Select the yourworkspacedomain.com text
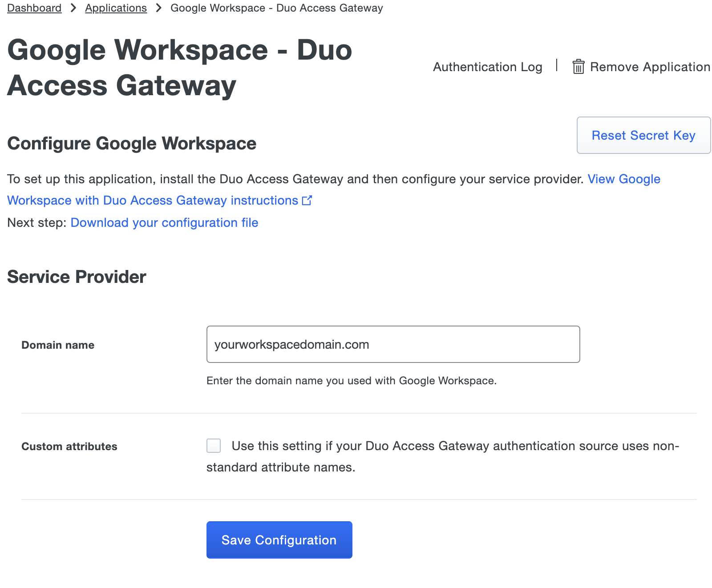Image resolution: width=712 pixels, height=588 pixels. pos(291,344)
